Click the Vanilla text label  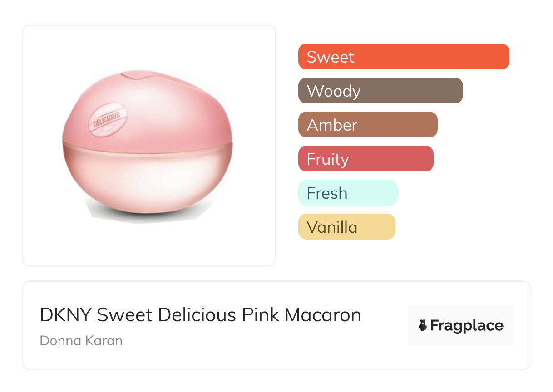click(x=332, y=227)
